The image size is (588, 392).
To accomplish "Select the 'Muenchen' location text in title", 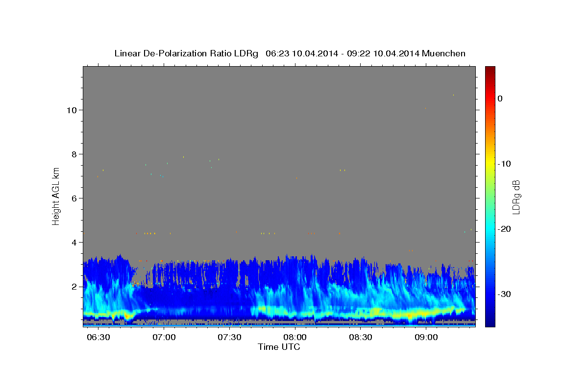I will click(x=444, y=53).
